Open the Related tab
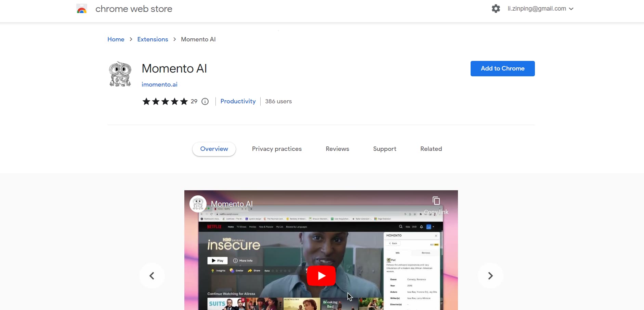 click(x=431, y=149)
